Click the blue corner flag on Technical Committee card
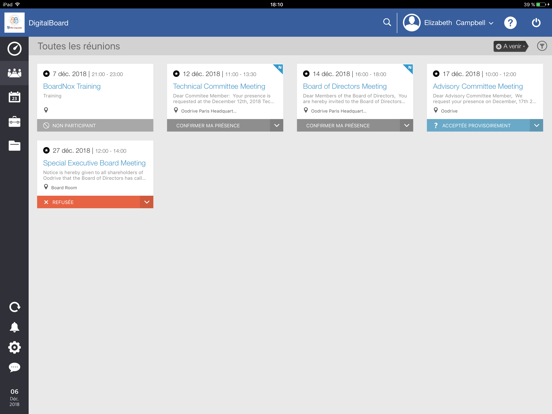552x414 pixels. point(279,68)
